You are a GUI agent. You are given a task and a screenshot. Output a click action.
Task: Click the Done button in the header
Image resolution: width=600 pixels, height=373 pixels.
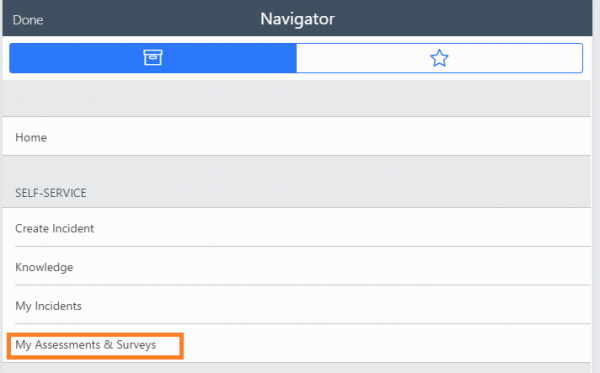click(28, 20)
